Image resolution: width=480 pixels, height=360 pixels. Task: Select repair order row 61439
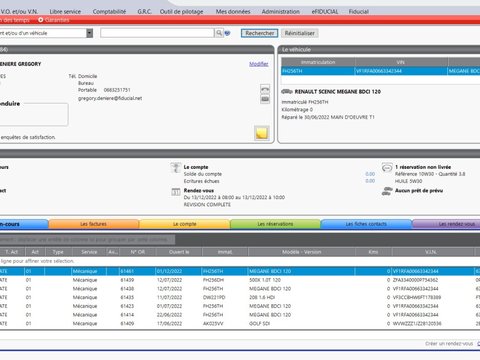[x=240, y=280]
